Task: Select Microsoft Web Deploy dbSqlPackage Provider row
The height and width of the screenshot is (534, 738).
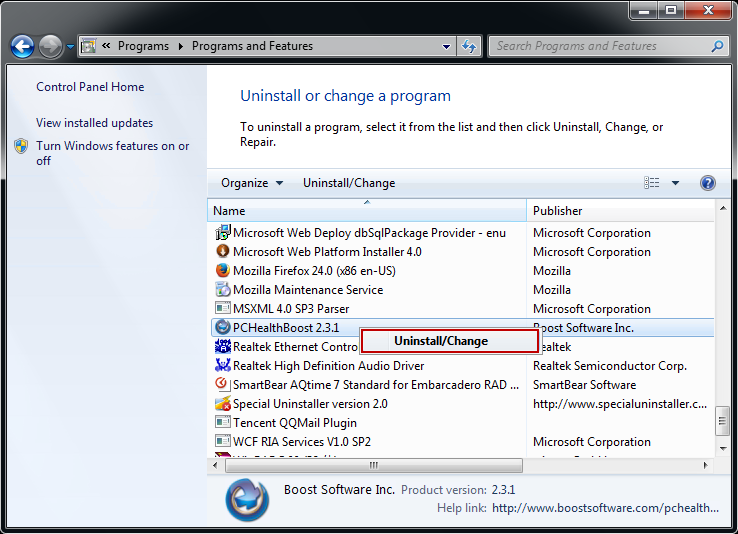Action: coord(462,233)
